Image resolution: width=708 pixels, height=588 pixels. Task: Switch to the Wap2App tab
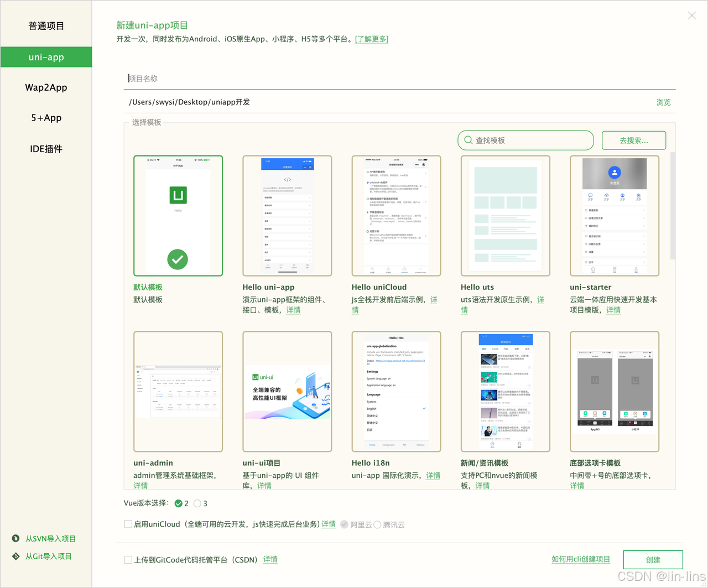click(46, 87)
